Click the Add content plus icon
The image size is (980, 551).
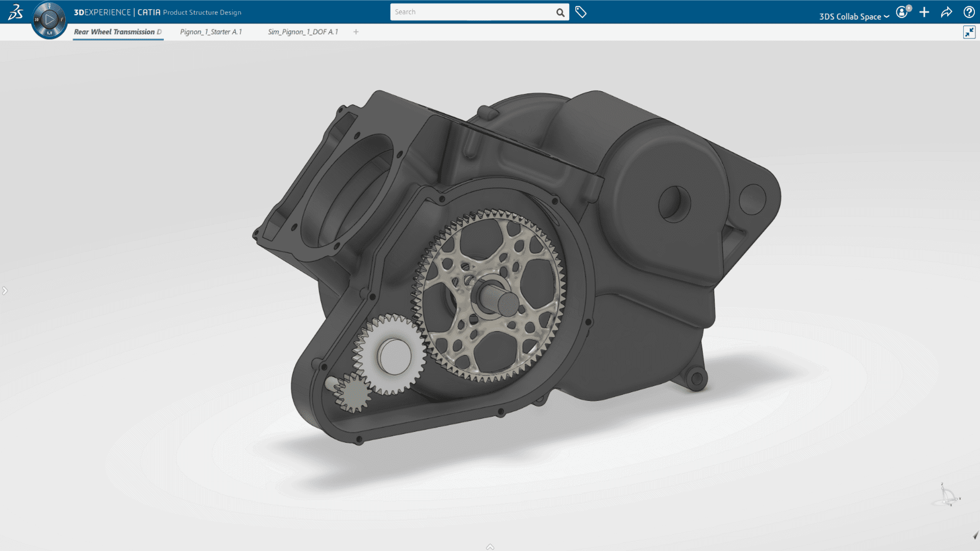(924, 11)
